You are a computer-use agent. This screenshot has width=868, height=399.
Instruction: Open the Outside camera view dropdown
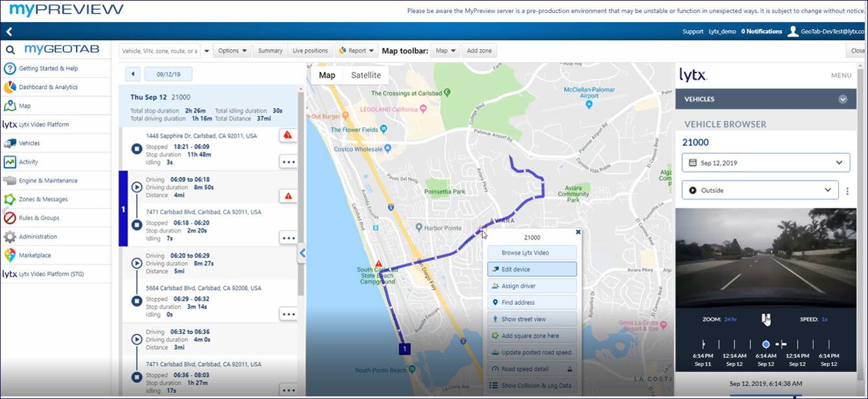[760, 190]
